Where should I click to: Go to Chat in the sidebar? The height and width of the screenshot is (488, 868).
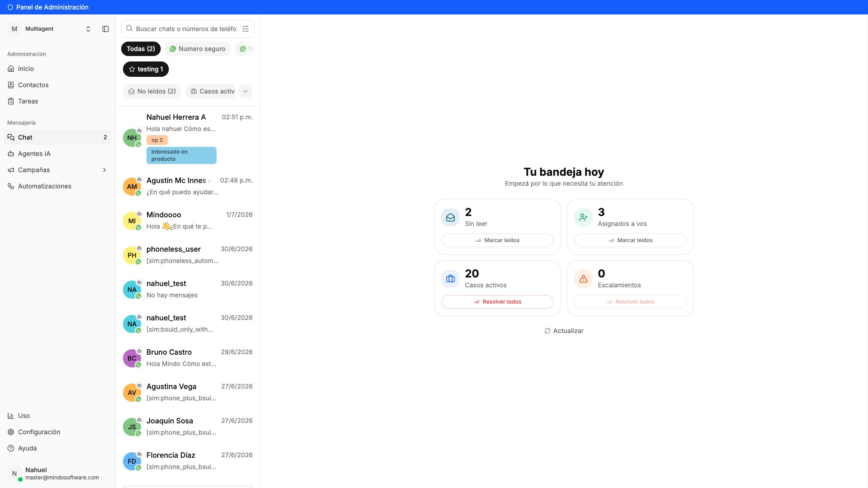[x=57, y=137]
